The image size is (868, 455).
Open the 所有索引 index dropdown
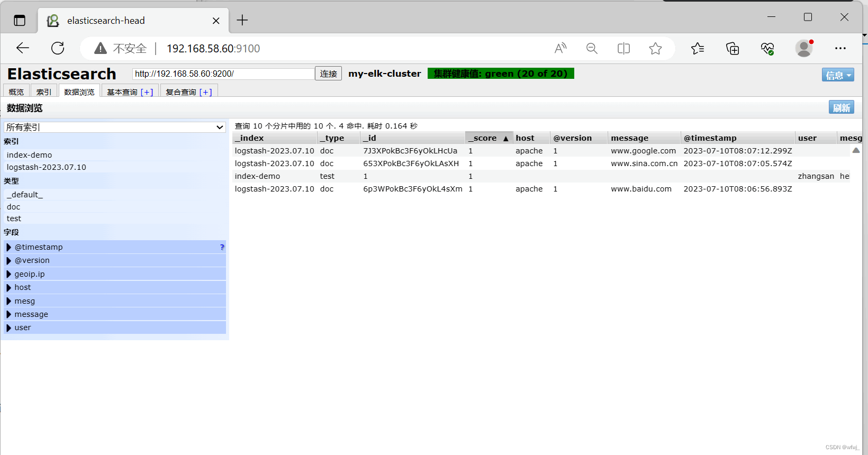tap(115, 127)
